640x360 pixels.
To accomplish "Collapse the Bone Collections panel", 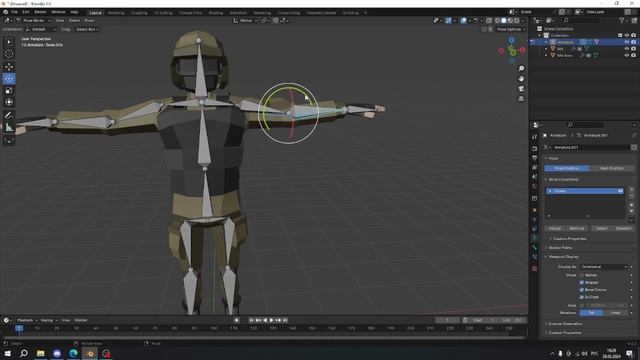I will point(563,180).
